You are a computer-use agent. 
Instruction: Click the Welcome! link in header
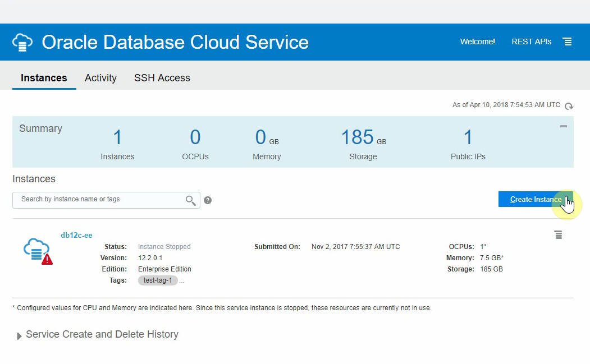point(478,42)
